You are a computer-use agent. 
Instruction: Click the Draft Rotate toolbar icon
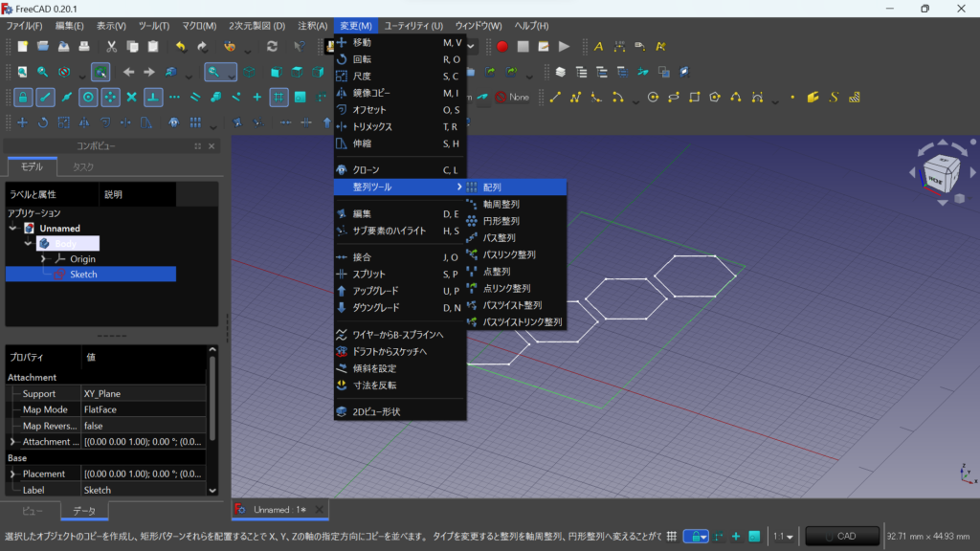click(43, 122)
